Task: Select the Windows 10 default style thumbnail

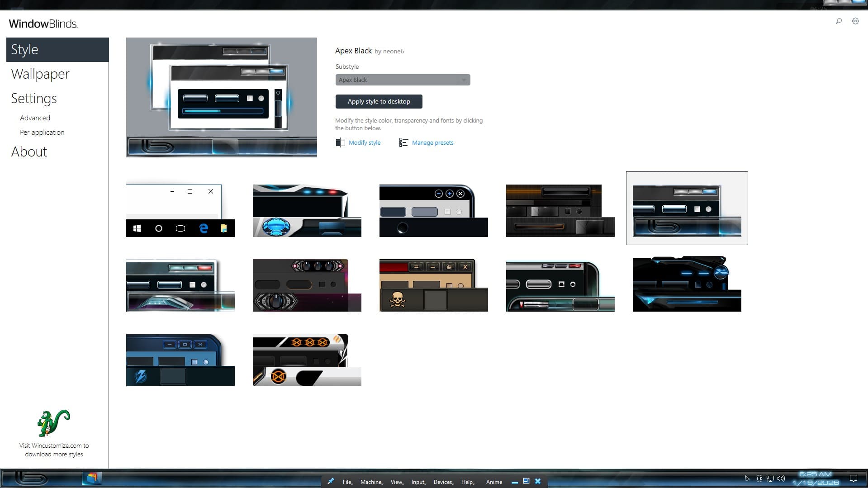Action: point(180,210)
